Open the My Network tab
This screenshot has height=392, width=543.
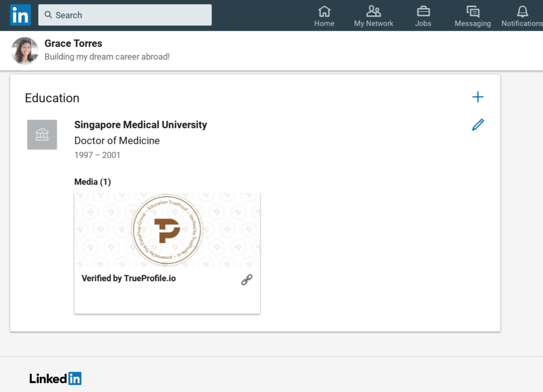tap(374, 16)
